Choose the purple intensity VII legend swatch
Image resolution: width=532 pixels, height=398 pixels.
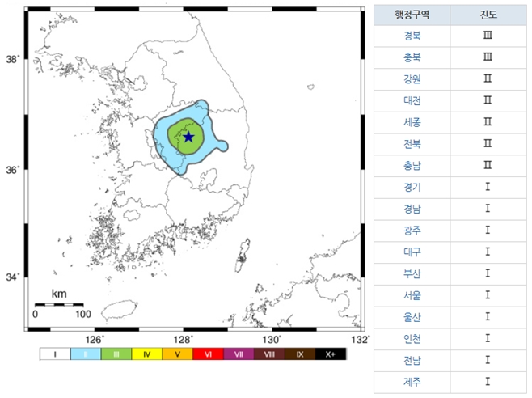pos(239,354)
